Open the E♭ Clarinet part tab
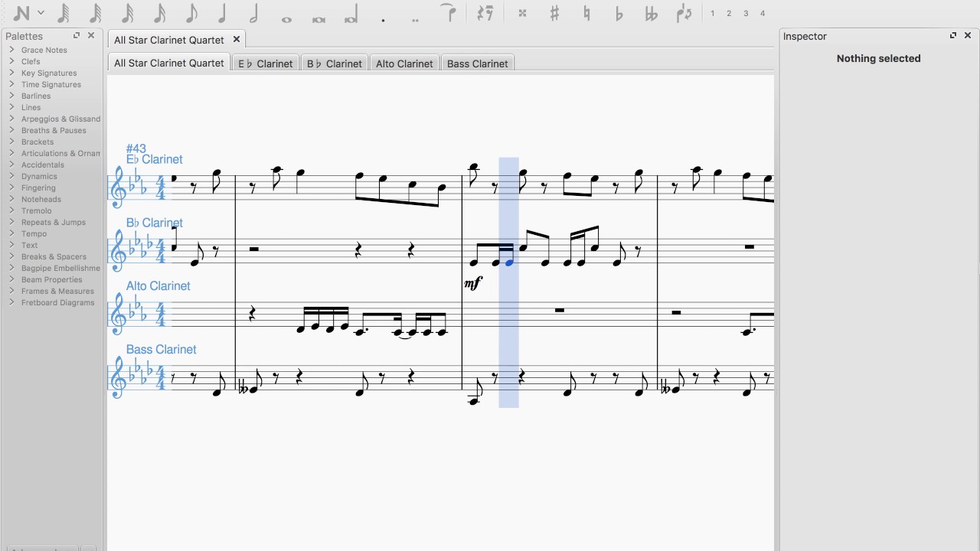The width and height of the screenshot is (980, 551). [266, 64]
